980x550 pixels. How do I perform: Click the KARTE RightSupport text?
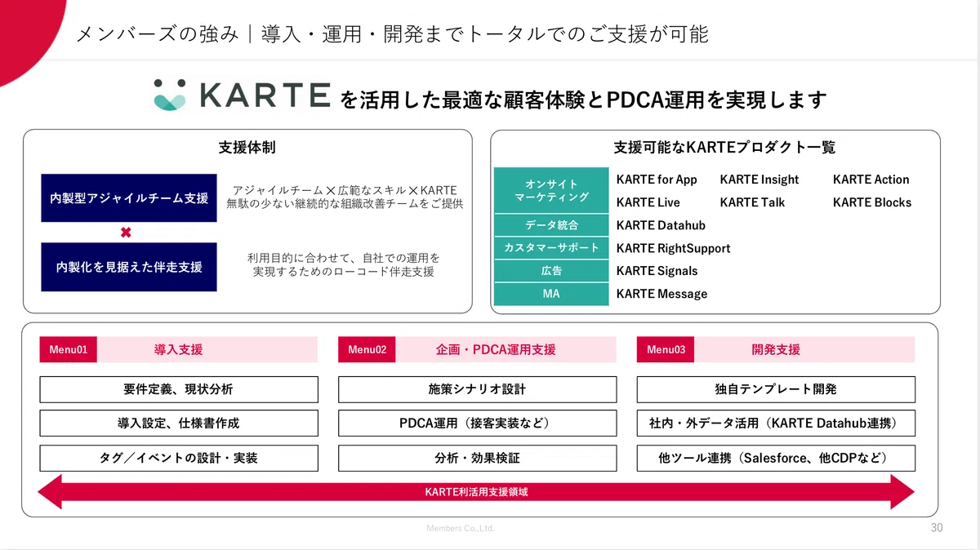click(674, 248)
